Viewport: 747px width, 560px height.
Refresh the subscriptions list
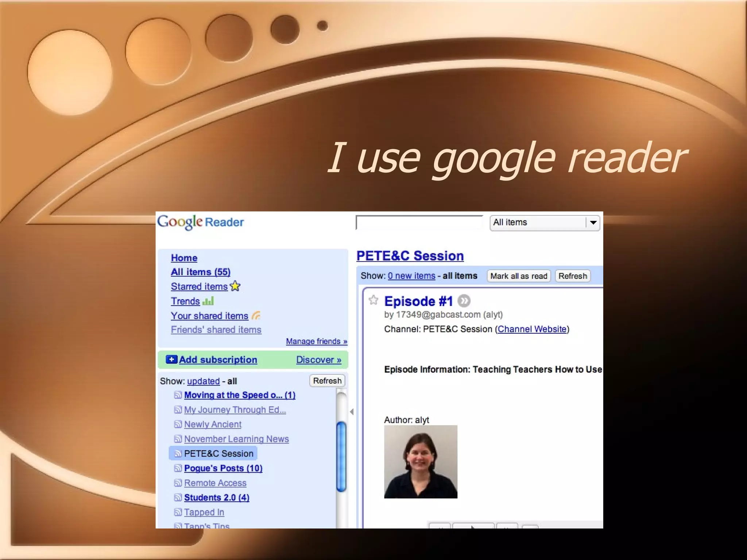click(327, 381)
